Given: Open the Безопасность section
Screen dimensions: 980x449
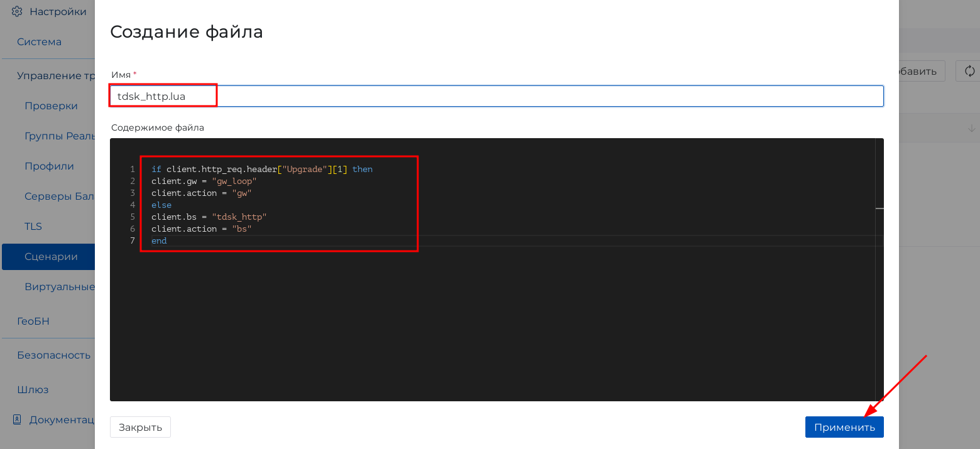Looking at the screenshot, I should point(53,355).
